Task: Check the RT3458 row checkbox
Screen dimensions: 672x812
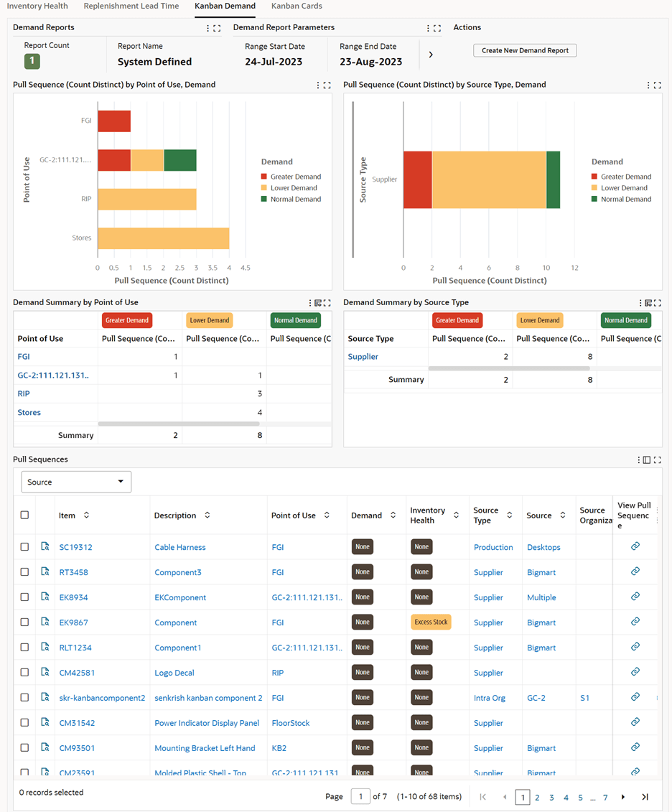Action: pos(24,572)
